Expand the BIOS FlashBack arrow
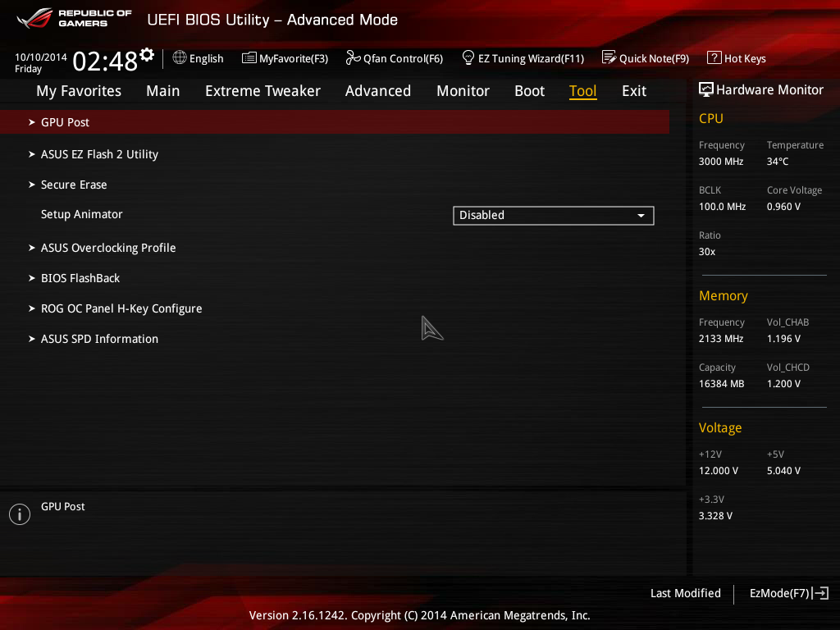Viewport: 840px width, 630px height. pyautogui.click(x=32, y=278)
